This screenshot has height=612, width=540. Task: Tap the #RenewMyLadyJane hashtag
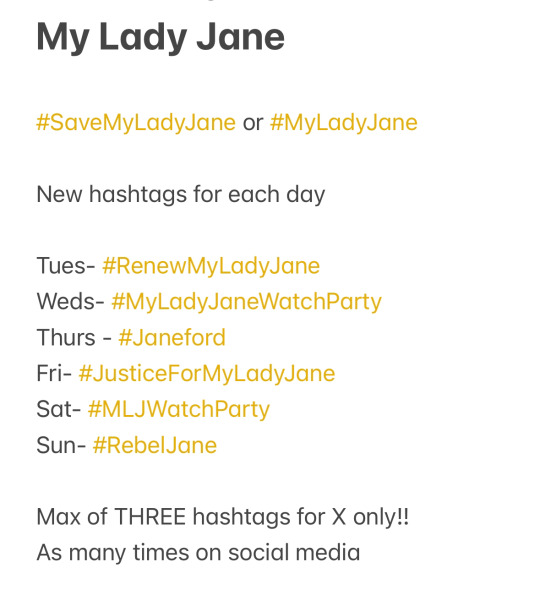coord(211,266)
